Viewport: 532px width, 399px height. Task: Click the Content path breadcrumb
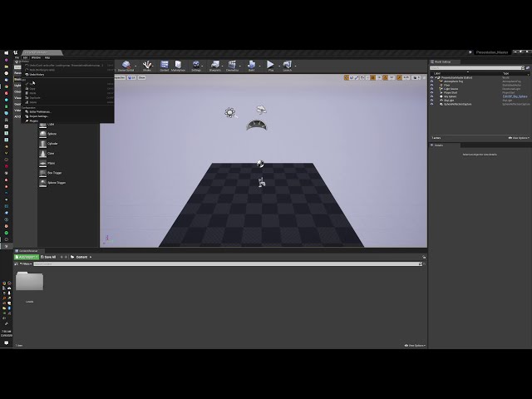coord(81,257)
